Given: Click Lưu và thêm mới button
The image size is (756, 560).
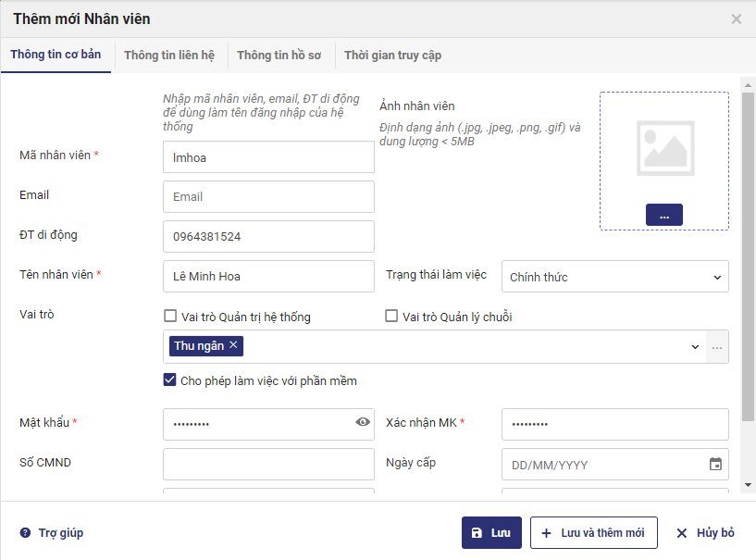Looking at the screenshot, I should pos(593,533).
